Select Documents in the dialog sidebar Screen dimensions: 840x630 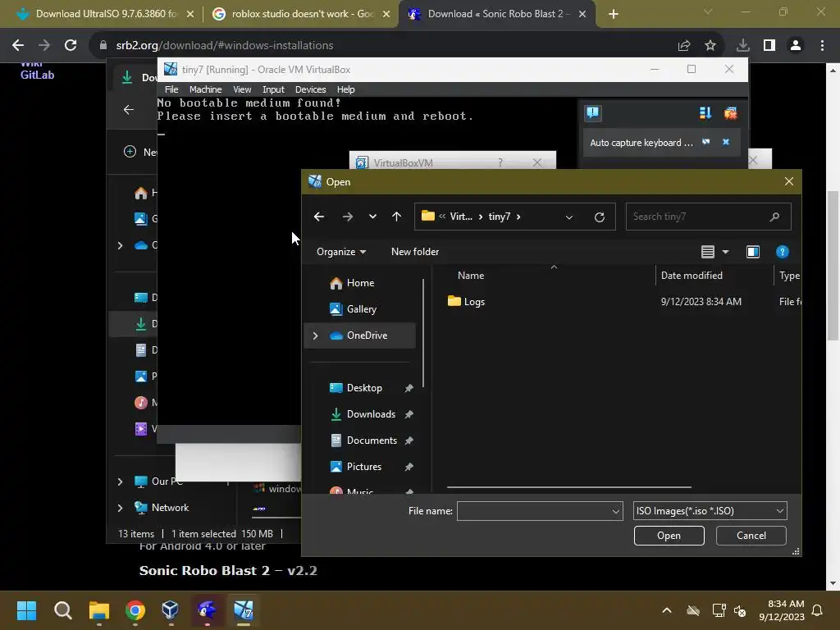click(x=372, y=441)
